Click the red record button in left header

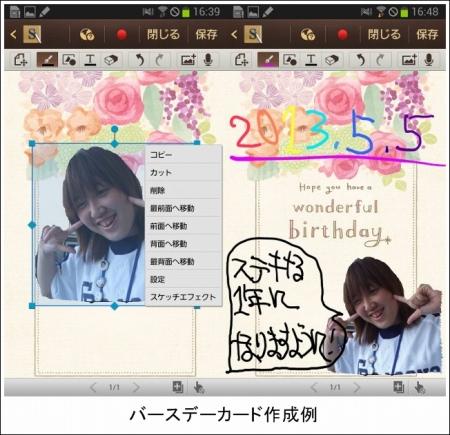pos(122,34)
